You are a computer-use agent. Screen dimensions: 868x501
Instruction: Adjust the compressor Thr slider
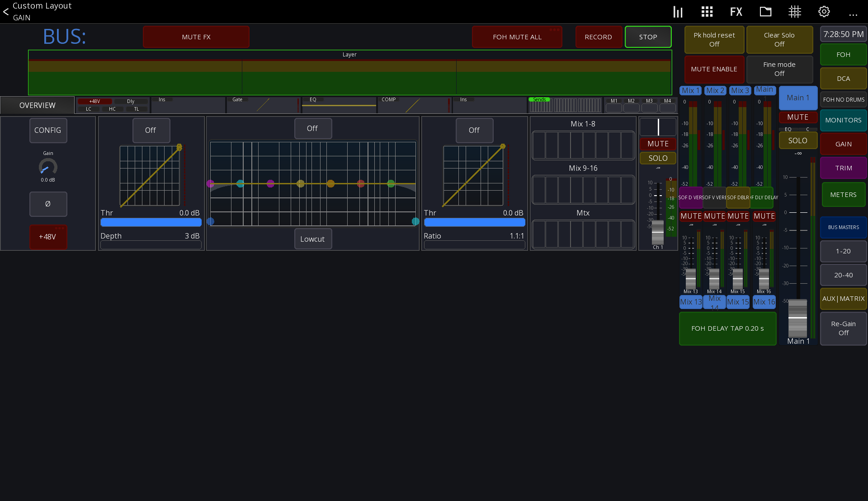tap(474, 222)
